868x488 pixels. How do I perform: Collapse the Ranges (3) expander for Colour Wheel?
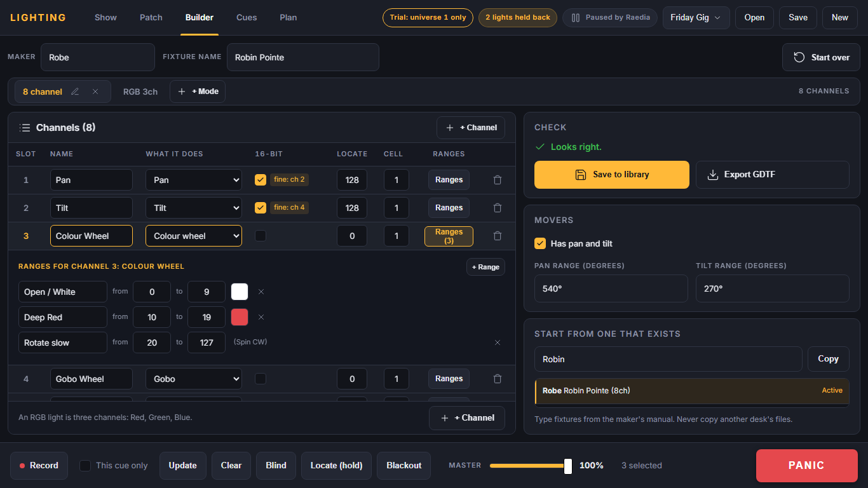449,236
